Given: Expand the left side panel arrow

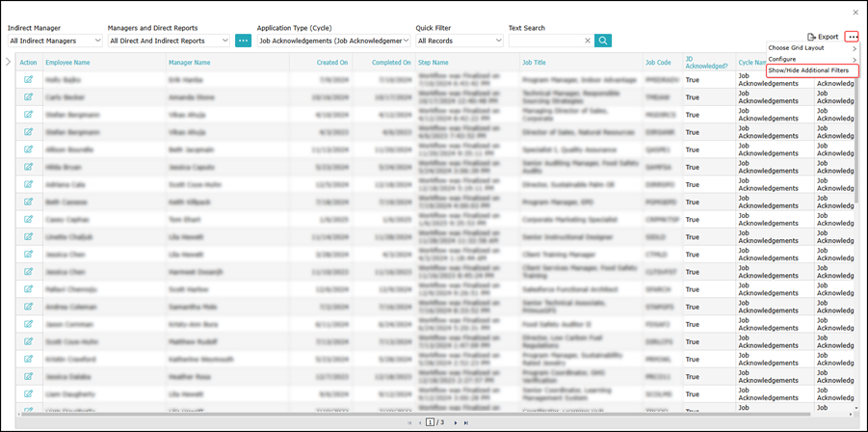Looking at the screenshot, I should pos(9,62).
